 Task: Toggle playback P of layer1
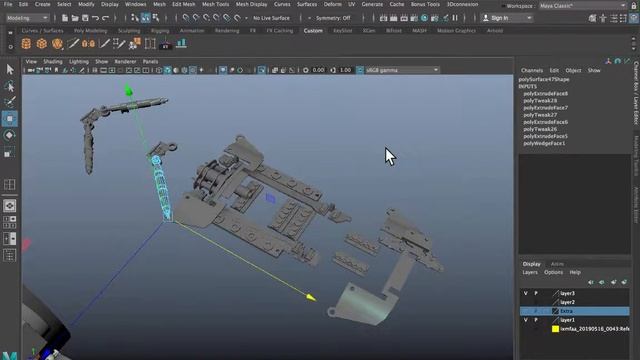click(536, 320)
